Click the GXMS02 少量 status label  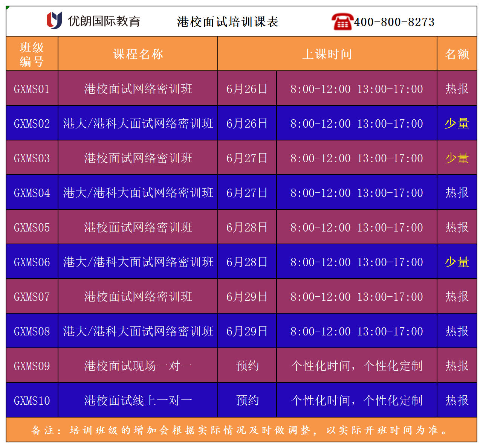(457, 123)
